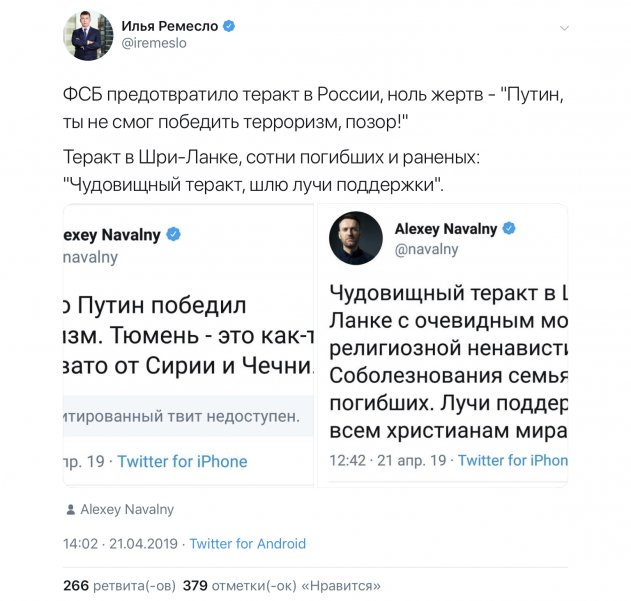631x601 pixels.
Task: Click verified badge in right Navalny tweet
Action: [x=509, y=228]
